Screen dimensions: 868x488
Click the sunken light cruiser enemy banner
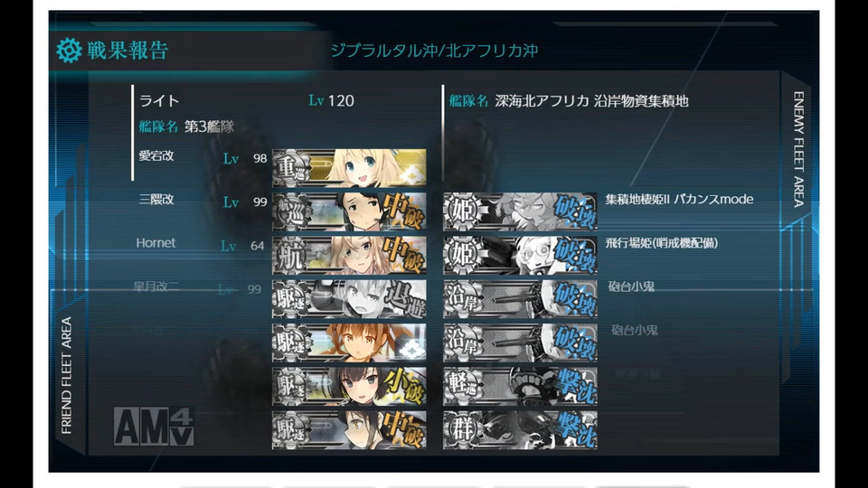coord(521,386)
